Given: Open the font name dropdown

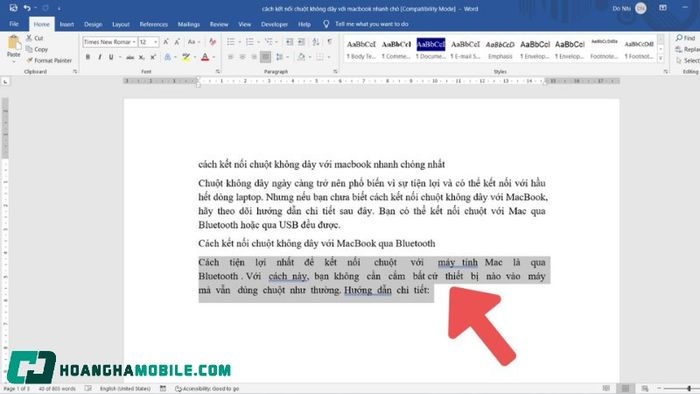Looking at the screenshot, I should 134,42.
